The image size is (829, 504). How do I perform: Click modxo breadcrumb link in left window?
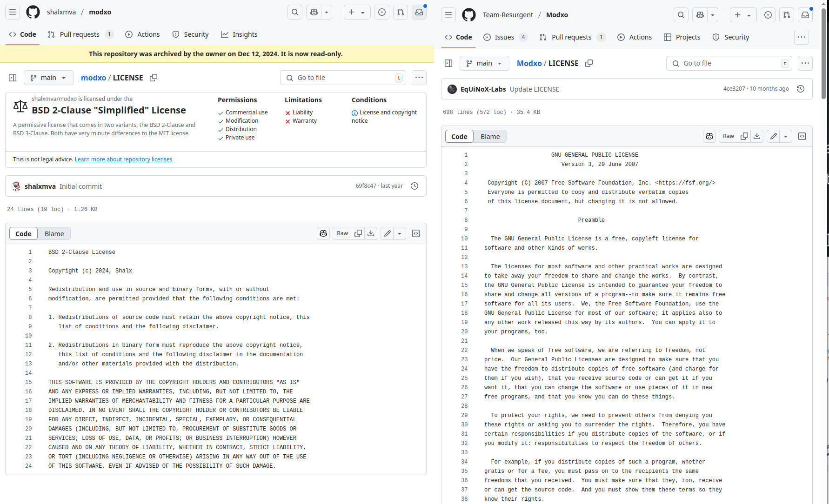coord(94,78)
